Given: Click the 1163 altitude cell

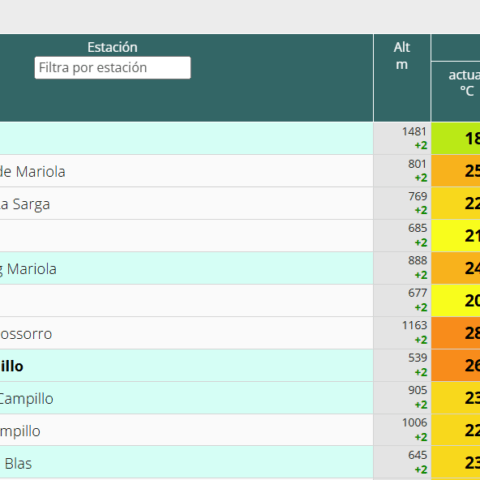Looking at the screenshot, I should 402,333.
